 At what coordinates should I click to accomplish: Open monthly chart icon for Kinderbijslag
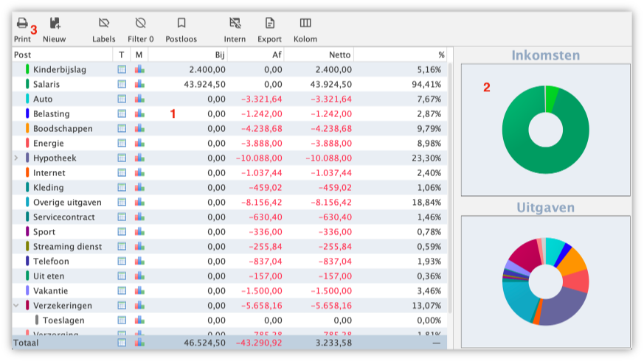tap(139, 70)
